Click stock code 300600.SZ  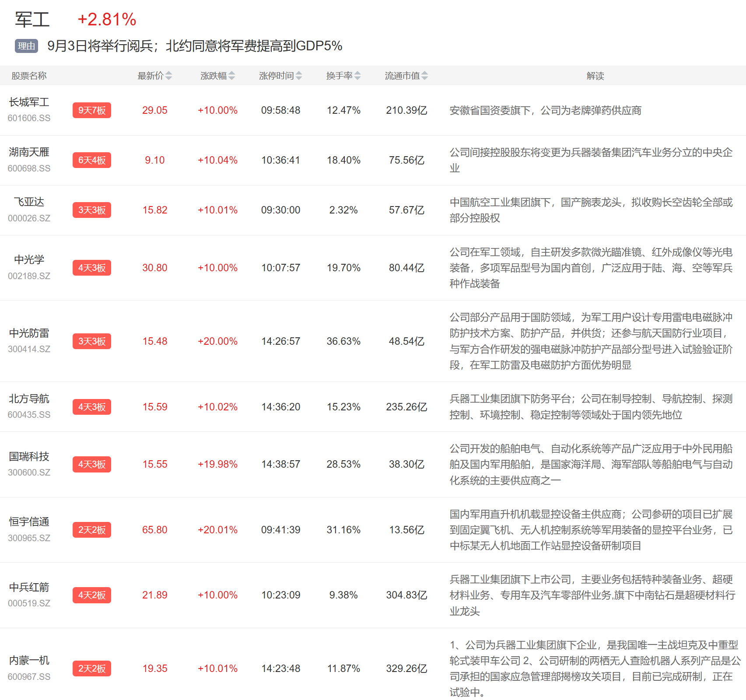tap(29, 472)
